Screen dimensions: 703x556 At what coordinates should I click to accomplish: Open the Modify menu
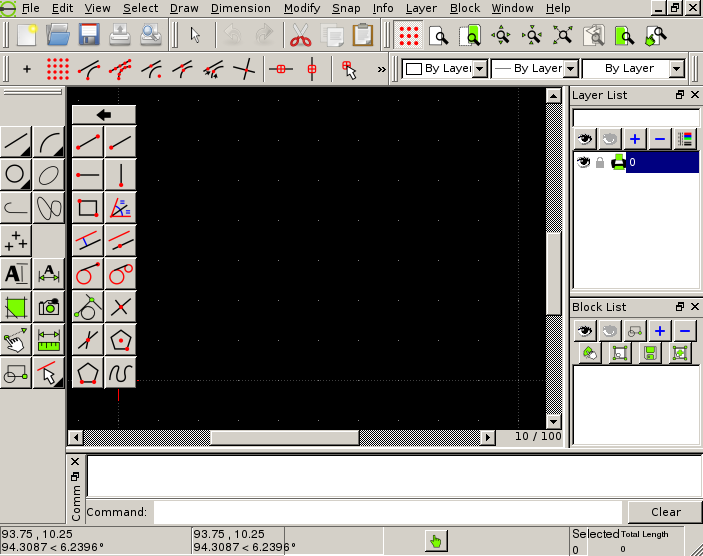(x=302, y=8)
